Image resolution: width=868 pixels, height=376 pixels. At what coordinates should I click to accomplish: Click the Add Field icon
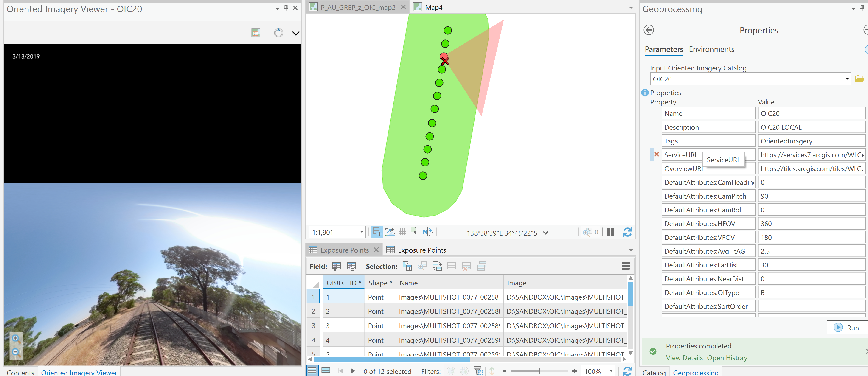pyautogui.click(x=336, y=266)
